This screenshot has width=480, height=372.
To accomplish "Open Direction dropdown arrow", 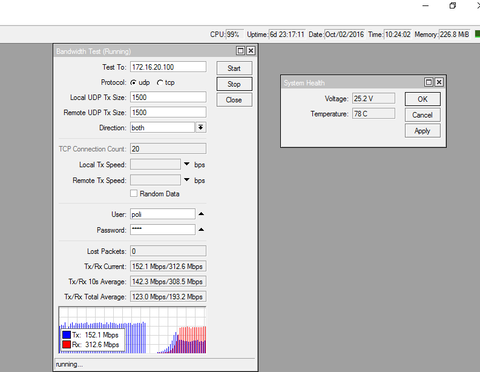I will point(201,127).
